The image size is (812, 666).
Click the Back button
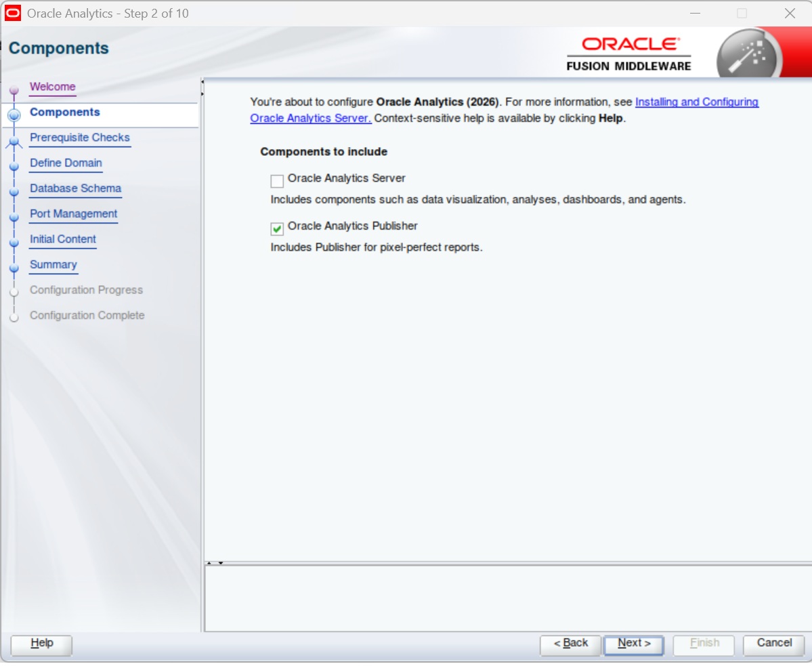[570, 645]
